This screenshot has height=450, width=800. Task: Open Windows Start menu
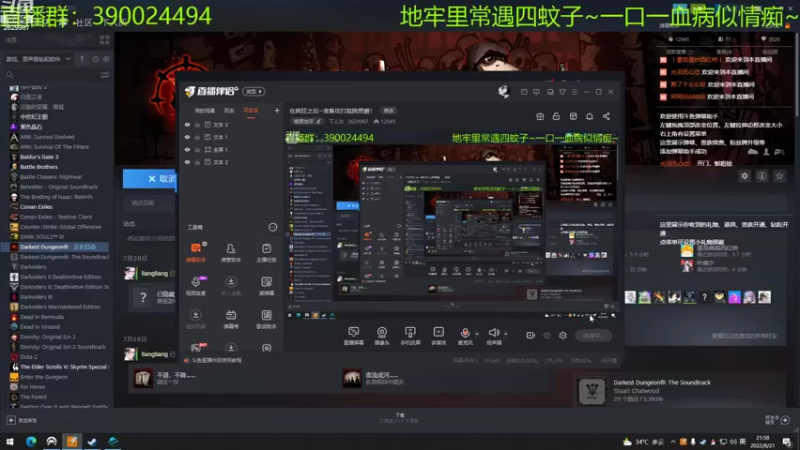[10, 441]
